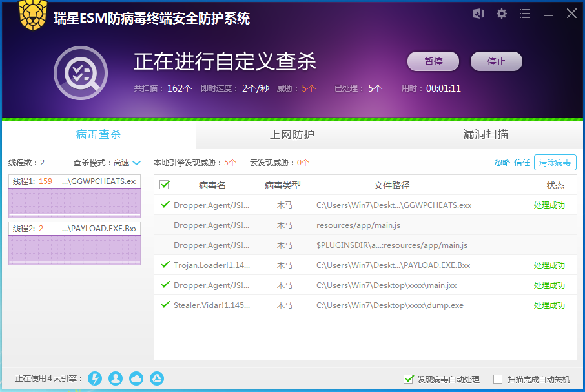Image resolution: width=585 pixels, height=392 pixels.
Task: Select 线程1 GGWPCHEATS entry
Action: point(75,181)
